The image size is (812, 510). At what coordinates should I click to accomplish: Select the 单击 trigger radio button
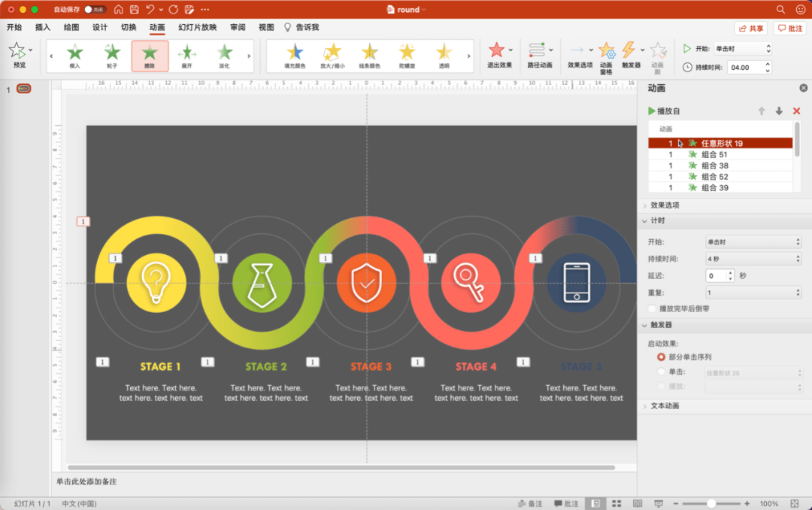[661, 371]
